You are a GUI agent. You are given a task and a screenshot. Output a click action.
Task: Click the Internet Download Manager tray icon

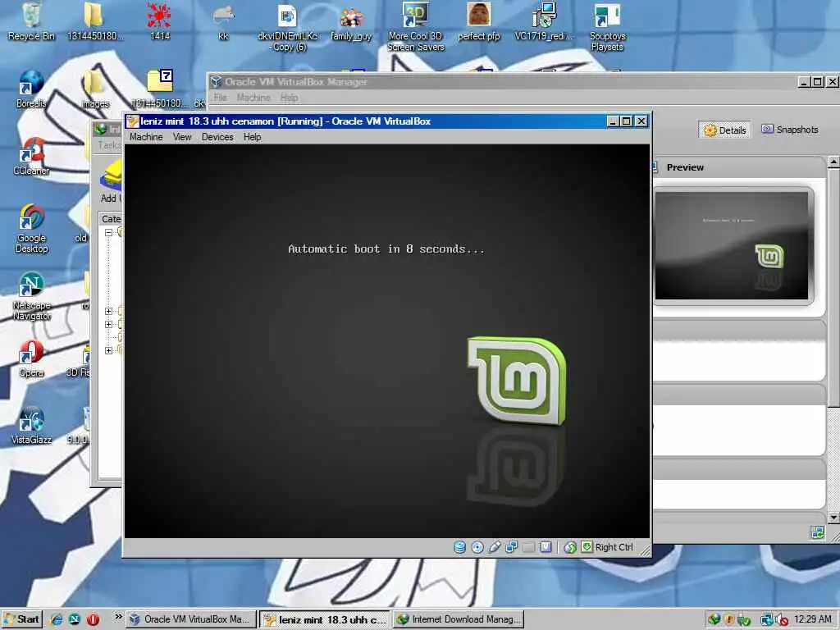click(x=714, y=620)
